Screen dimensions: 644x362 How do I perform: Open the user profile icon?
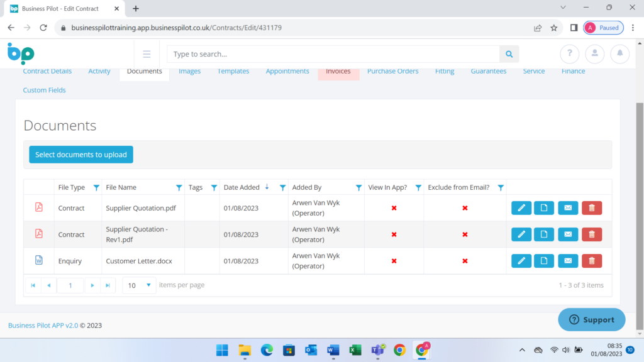pos(594,54)
